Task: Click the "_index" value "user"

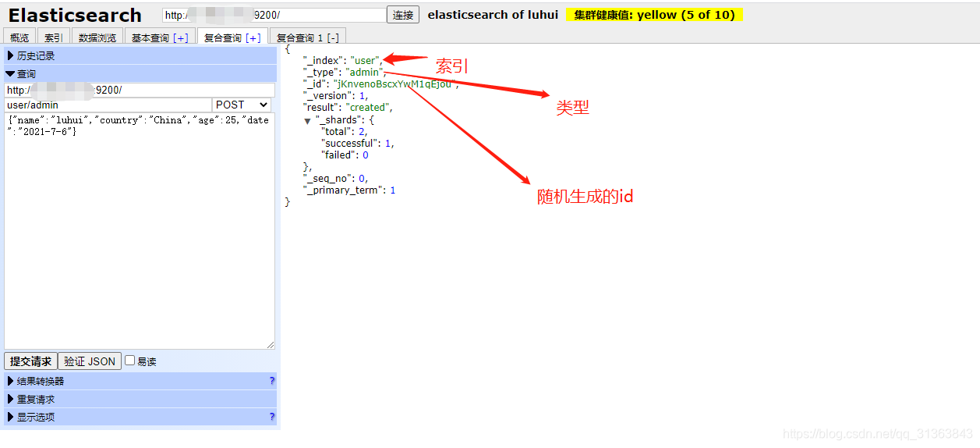Action: [x=366, y=60]
